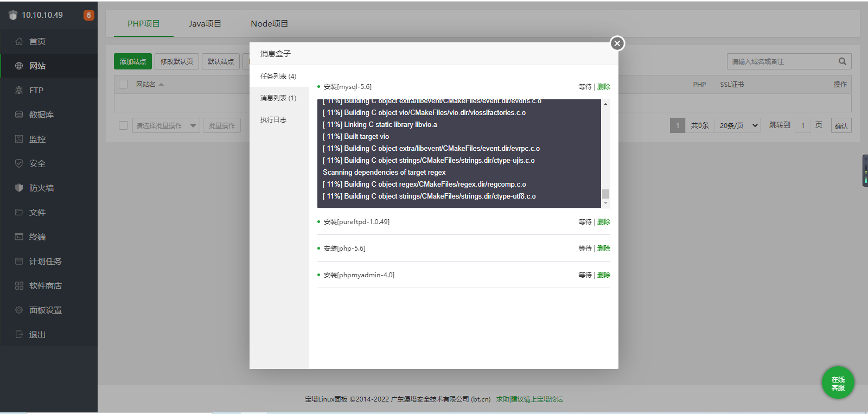Screen dimensions: 868x414
Task: Switch to the Java项目 tab
Action: click(205, 24)
